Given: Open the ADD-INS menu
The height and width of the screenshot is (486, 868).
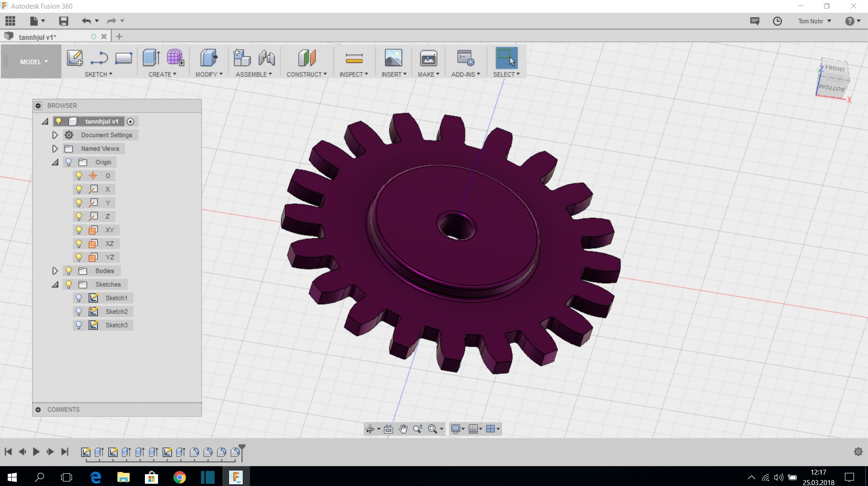Looking at the screenshot, I should coord(465,74).
